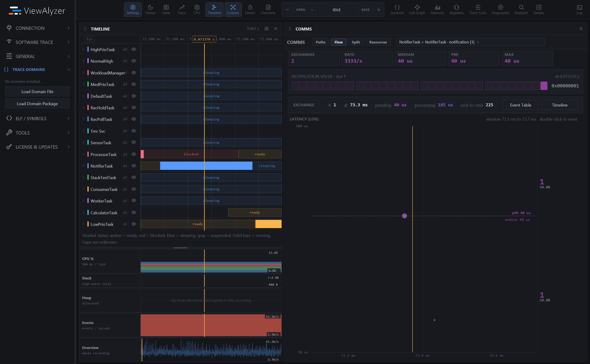The width and height of the screenshot is (590, 364).
Task: Expand the CONNECTION sidebar section
Action: [x=37, y=28]
